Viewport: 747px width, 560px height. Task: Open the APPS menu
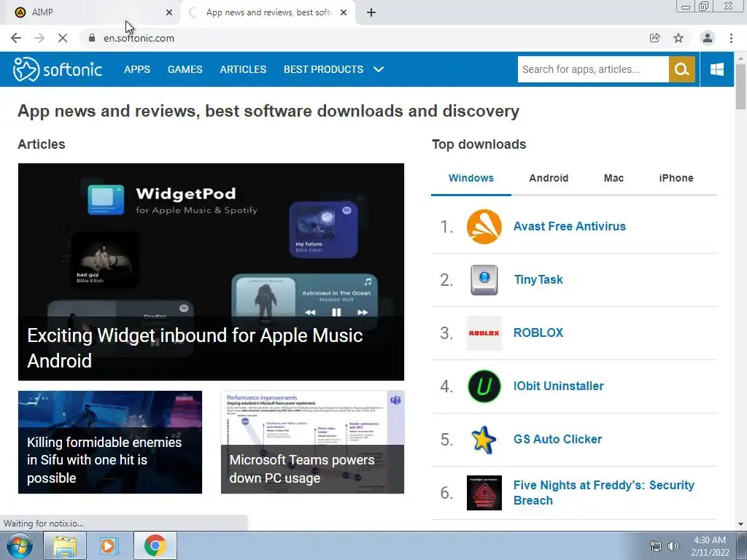pos(137,69)
